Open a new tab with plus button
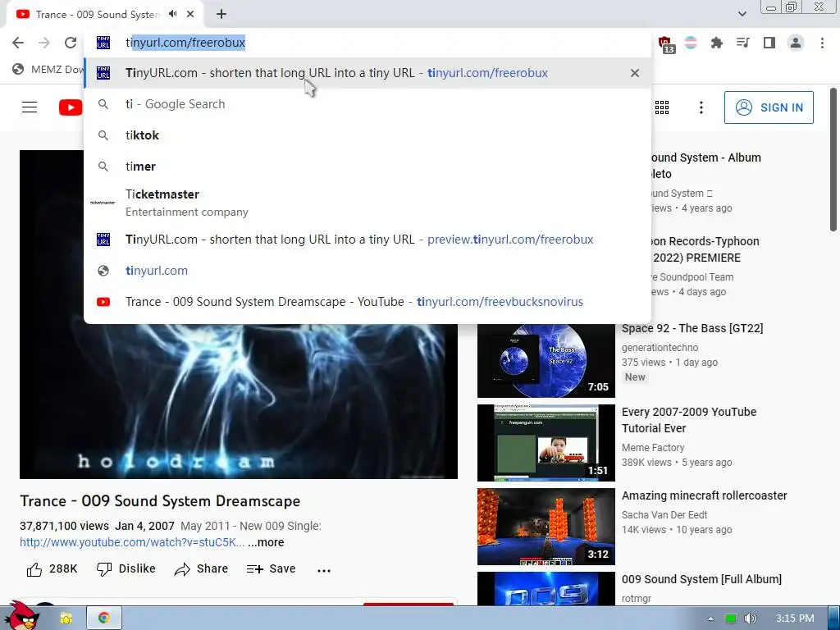Image resolution: width=840 pixels, height=630 pixels. tap(221, 15)
